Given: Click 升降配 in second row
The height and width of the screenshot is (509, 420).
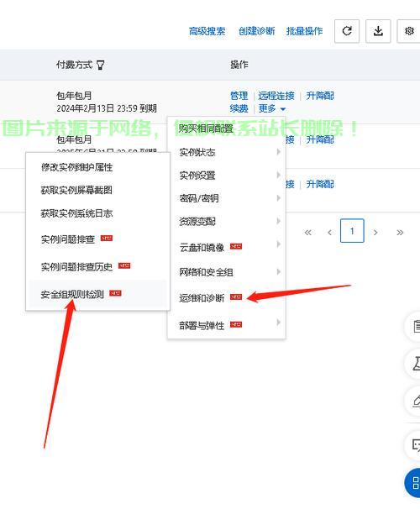Looking at the screenshot, I should tap(320, 139).
